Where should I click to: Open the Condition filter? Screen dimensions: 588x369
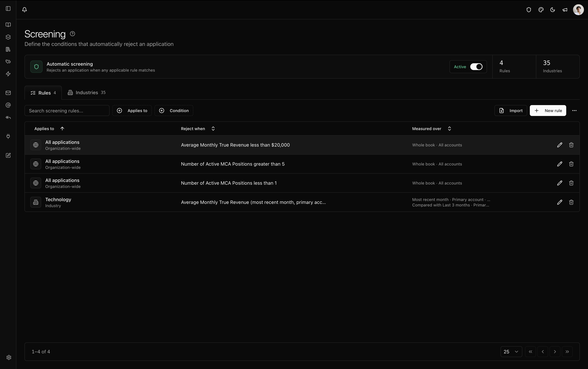click(174, 111)
